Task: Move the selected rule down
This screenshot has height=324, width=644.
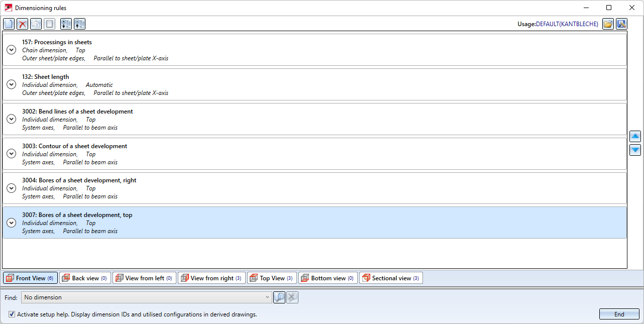Action: (x=635, y=150)
